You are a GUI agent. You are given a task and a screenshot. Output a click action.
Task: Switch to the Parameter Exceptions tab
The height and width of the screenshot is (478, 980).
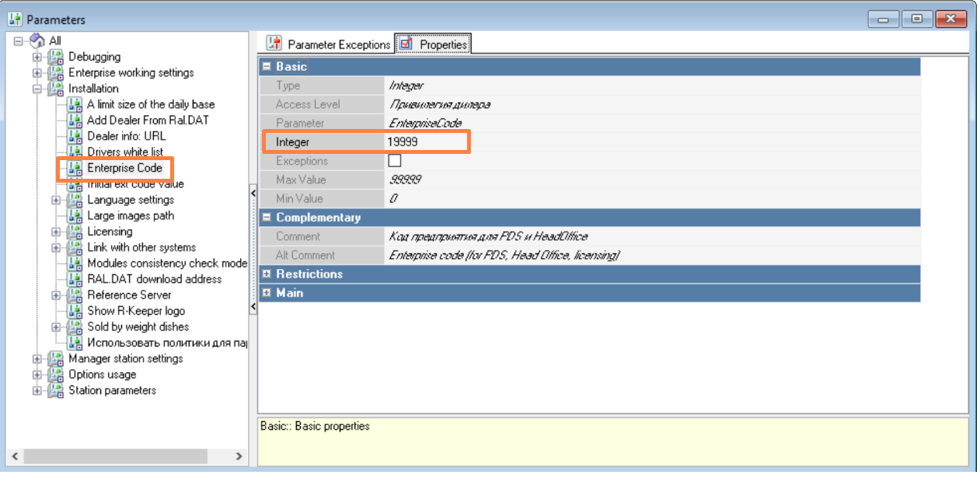tap(329, 44)
